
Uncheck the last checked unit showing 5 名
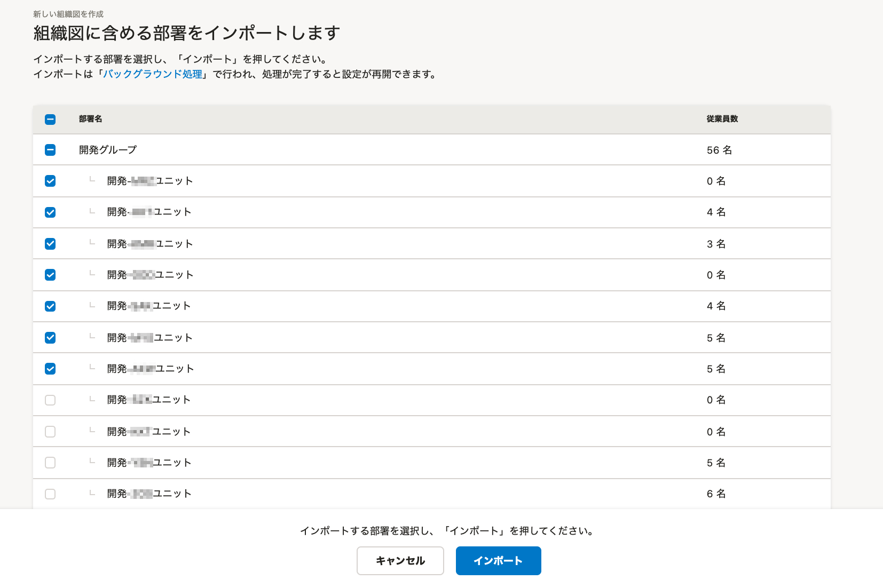click(x=50, y=369)
